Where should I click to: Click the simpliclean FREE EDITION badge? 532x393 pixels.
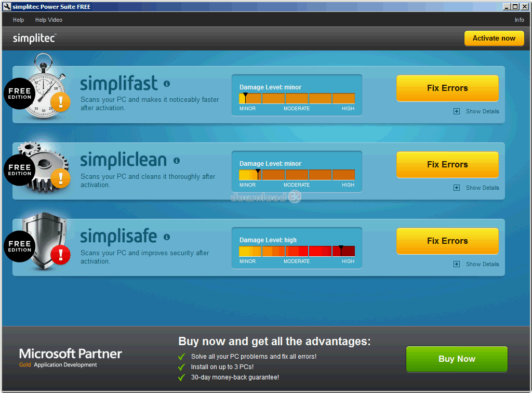tap(19, 169)
